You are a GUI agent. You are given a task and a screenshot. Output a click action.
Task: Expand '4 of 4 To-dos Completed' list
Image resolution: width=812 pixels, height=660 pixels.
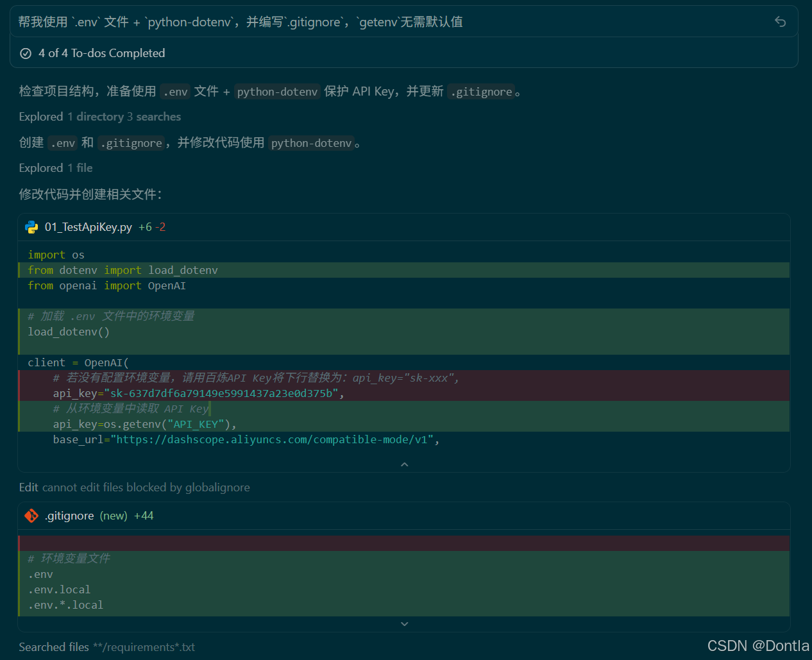[101, 53]
